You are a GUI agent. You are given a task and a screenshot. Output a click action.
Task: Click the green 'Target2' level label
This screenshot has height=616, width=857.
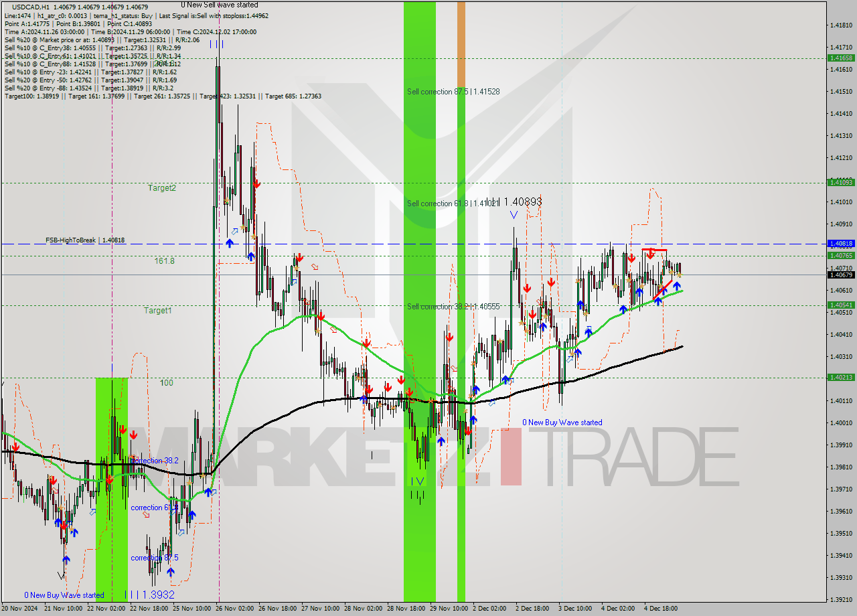click(162, 187)
